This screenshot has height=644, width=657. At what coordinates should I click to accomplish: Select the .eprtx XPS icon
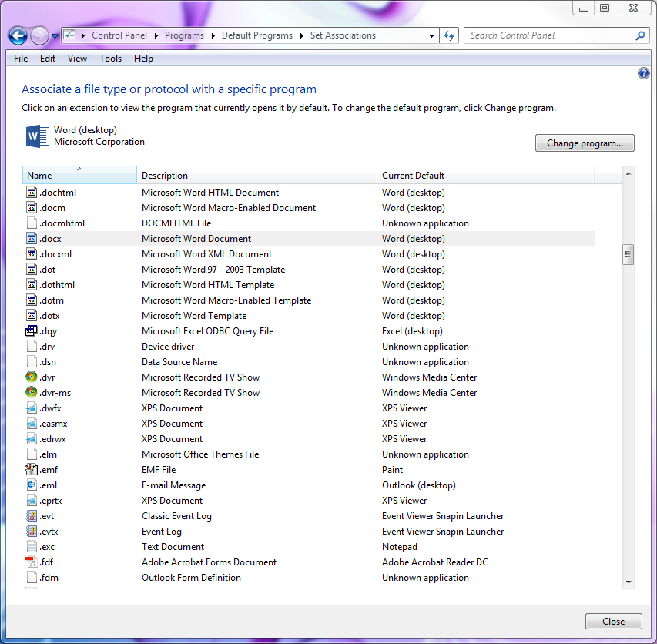tap(32, 501)
